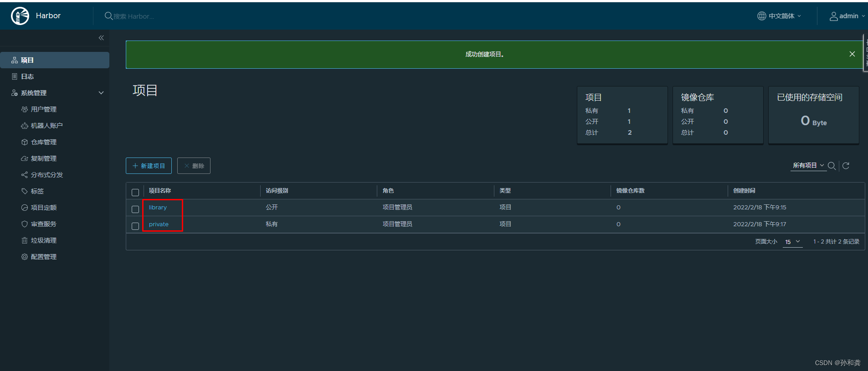
Task: Select all projects with header checkbox
Action: (135, 193)
